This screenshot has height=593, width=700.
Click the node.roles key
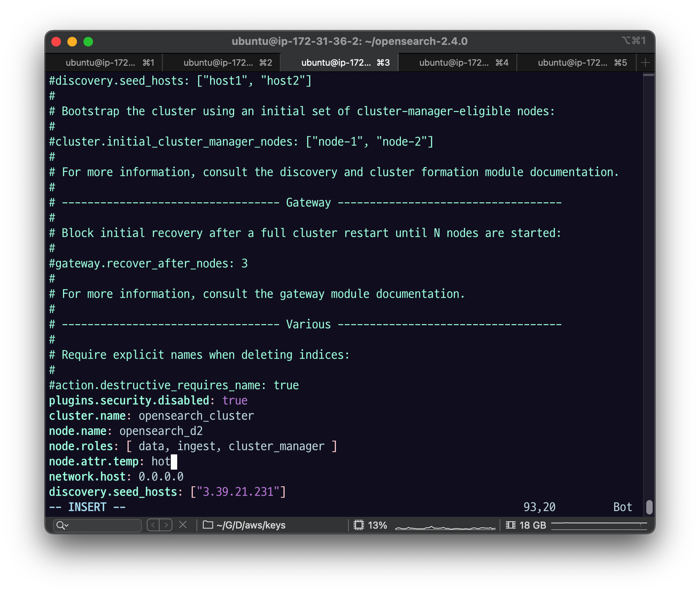pyautogui.click(x=81, y=446)
